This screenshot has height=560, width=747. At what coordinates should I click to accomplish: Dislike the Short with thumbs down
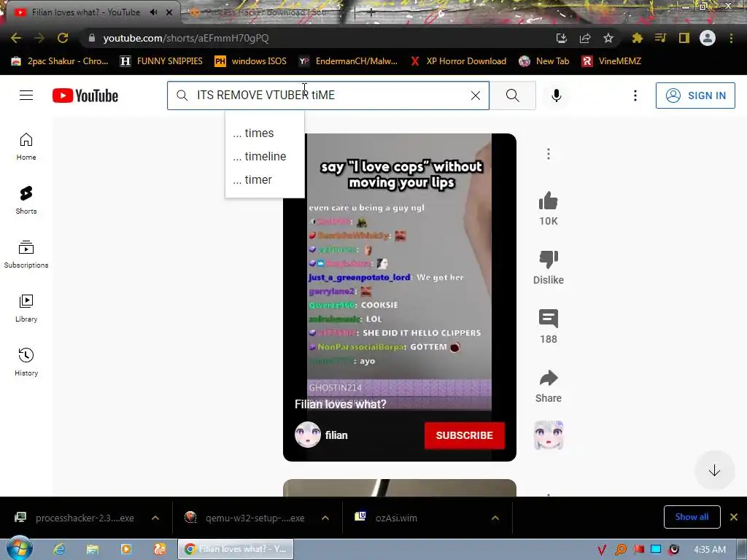point(549,260)
